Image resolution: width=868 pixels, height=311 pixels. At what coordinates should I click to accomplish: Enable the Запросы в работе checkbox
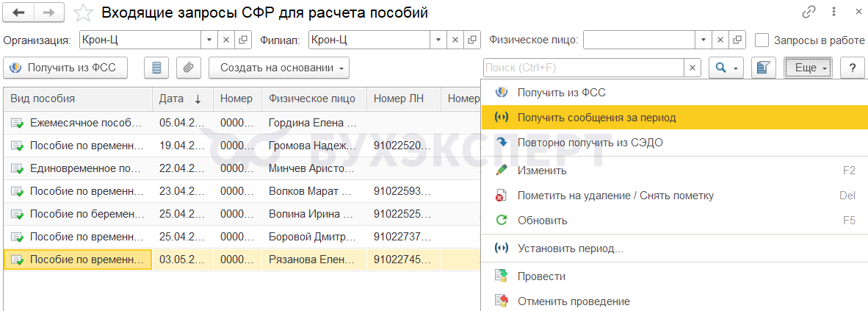click(762, 40)
